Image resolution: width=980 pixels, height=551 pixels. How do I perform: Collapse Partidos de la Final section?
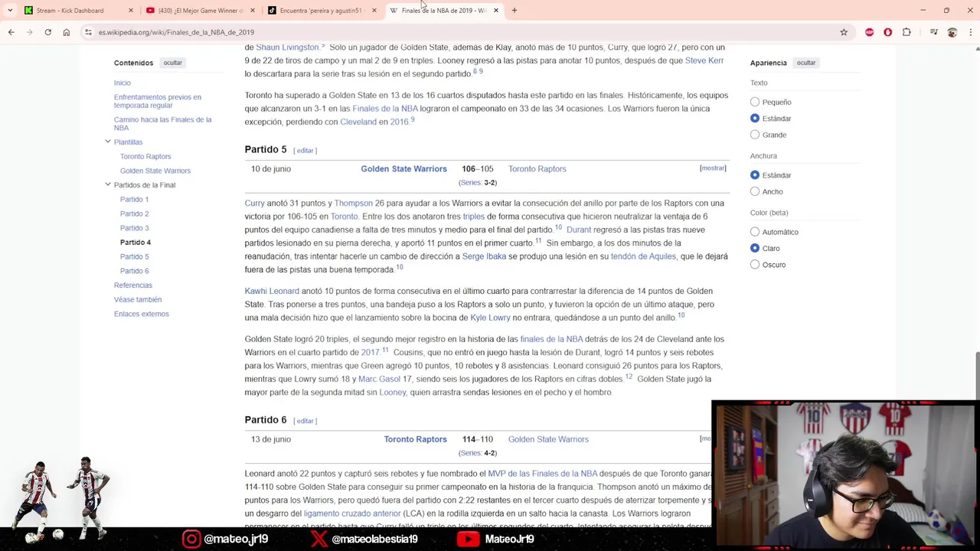point(108,184)
